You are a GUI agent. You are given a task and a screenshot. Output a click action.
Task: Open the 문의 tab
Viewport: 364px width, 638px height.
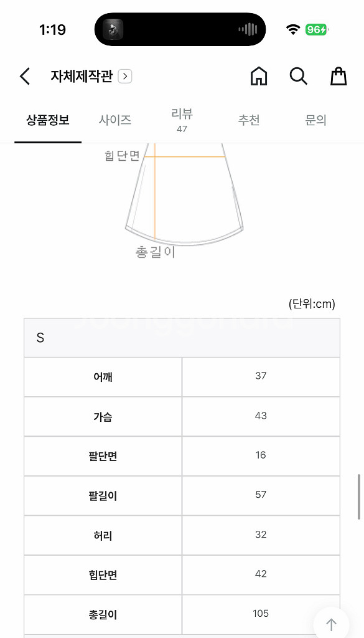coord(315,120)
